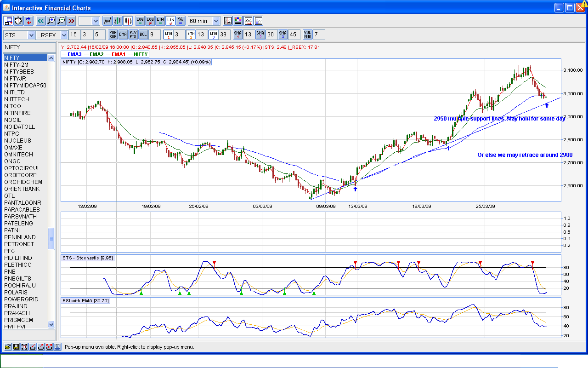Click the indicator parameter field showing 15

74,35
